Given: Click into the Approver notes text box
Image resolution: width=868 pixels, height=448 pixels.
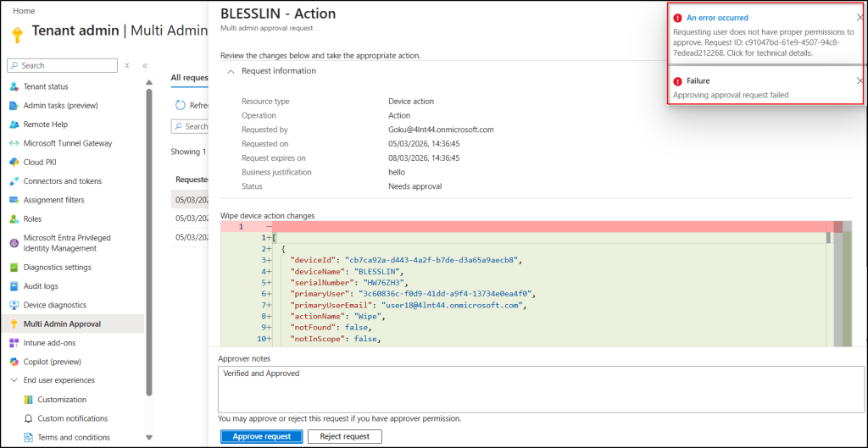Looking at the screenshot, I should click(x=541, y=389).
